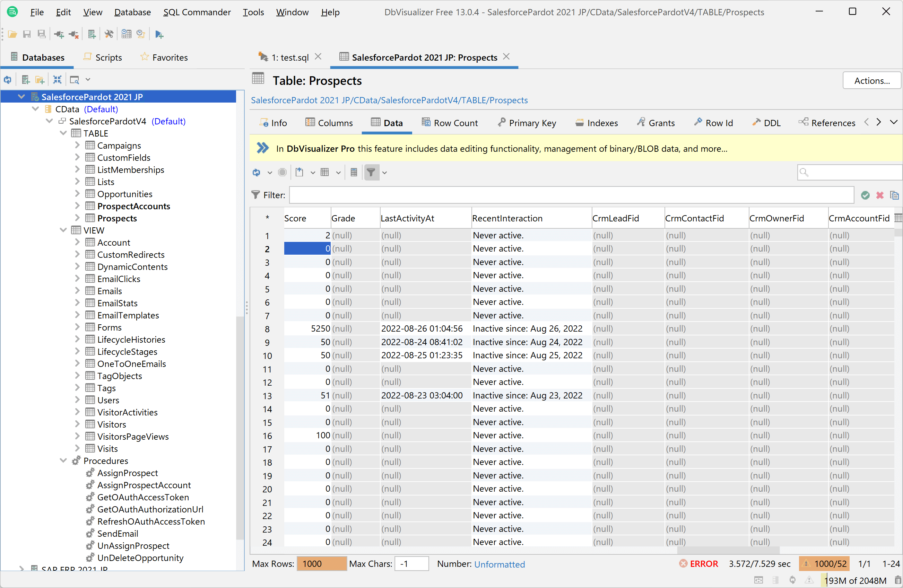Screen dimensions: 903x588
Task: Click the Unformatted number link
Action: [x=499, y=564]
